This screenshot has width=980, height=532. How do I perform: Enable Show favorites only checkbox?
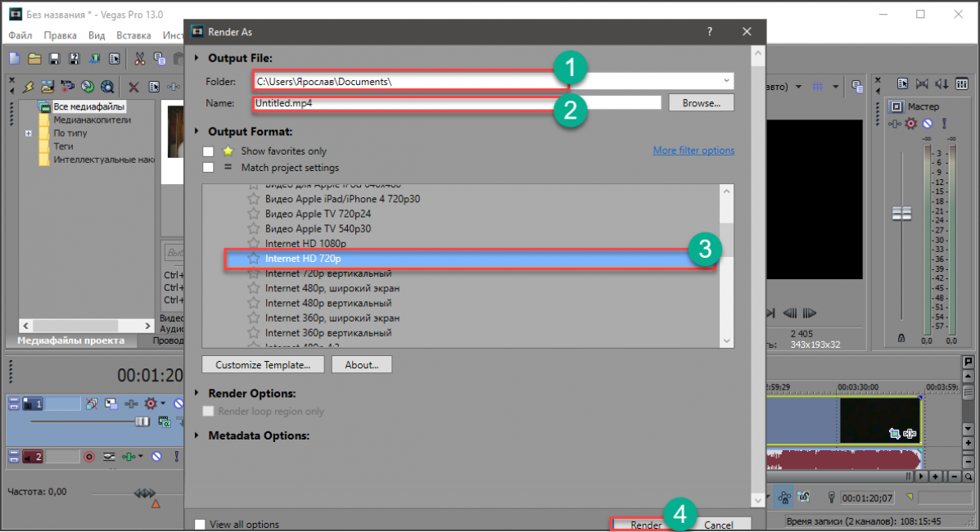tap(208, 151)
